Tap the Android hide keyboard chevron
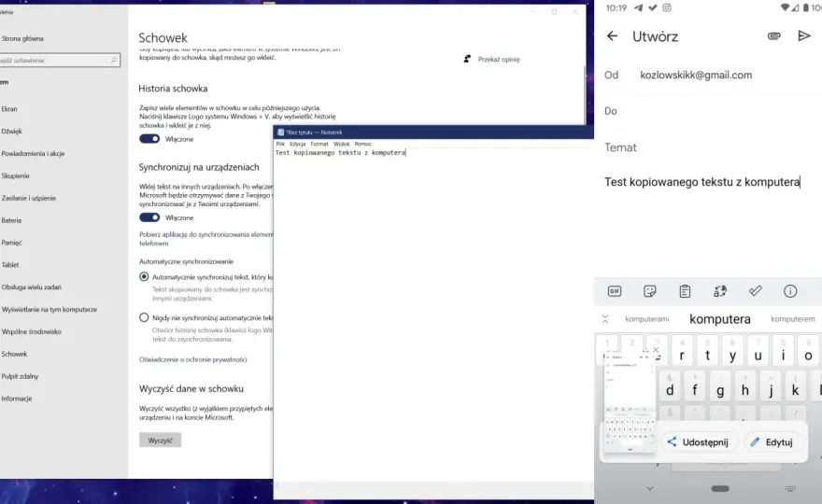 (650, 488)
